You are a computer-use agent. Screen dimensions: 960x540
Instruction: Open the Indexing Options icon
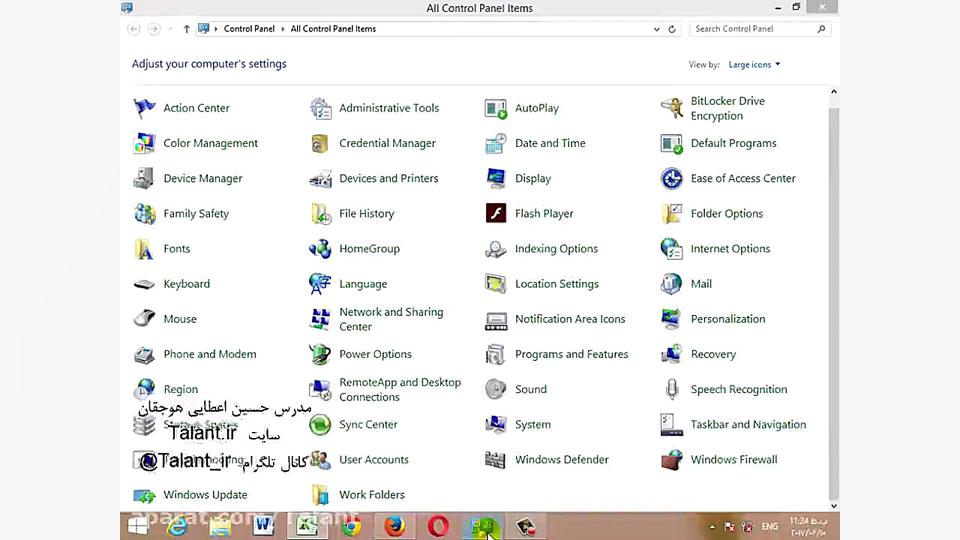click(x=496, y=249)
